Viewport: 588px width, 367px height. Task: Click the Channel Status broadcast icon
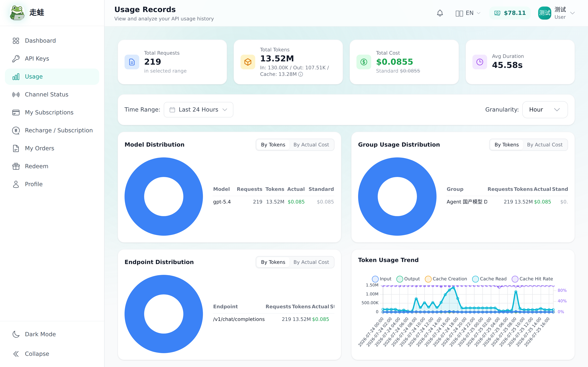click(16, 94)
